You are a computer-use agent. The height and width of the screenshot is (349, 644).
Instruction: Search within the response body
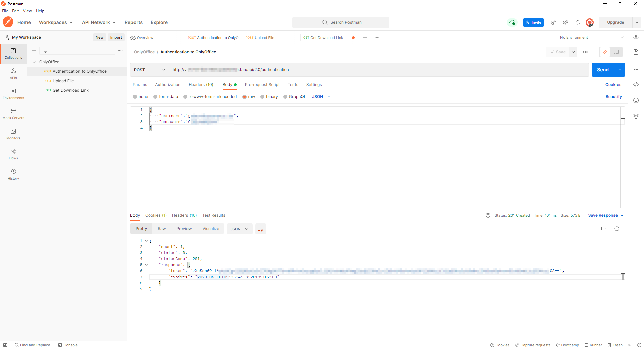point(617,229)
